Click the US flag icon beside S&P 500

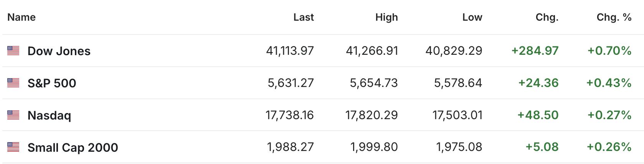tap(13, 83)
